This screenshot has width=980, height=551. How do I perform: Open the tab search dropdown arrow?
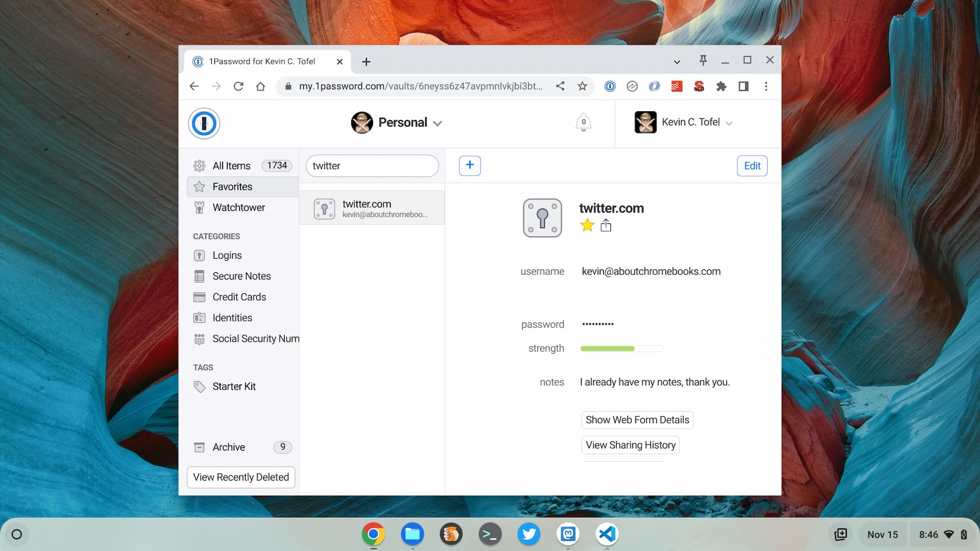(x=677, y=62)
